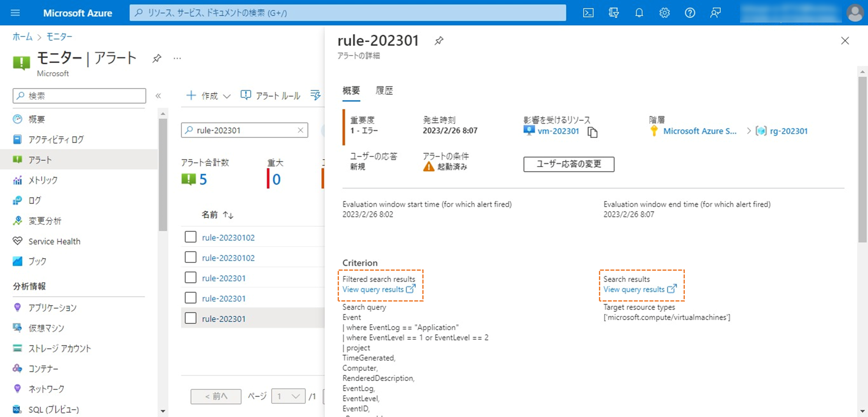Open the user account avatar
The image size is (868, 417).
[x=855, y=13]
